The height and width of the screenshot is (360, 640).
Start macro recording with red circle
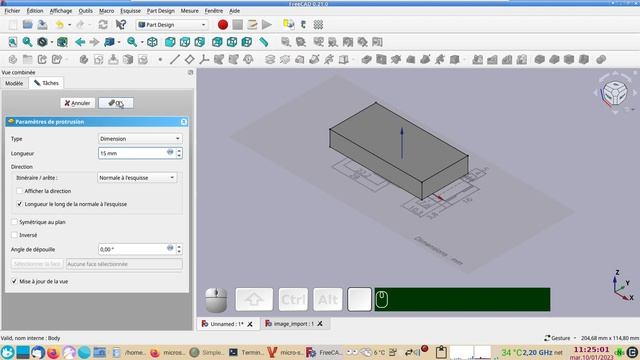(222, 24)
